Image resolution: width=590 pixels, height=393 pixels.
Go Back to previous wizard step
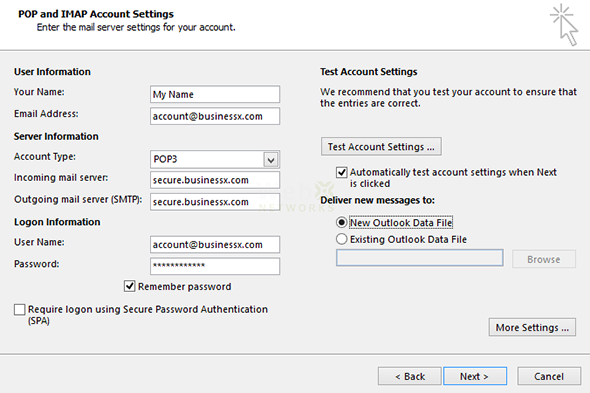[410, 376]
